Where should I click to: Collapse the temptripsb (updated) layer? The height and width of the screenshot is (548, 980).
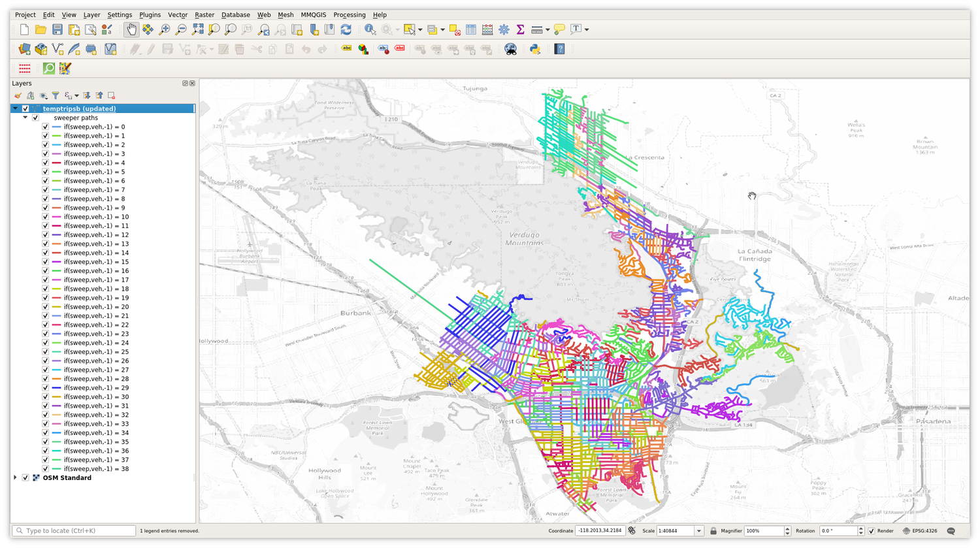15,109
